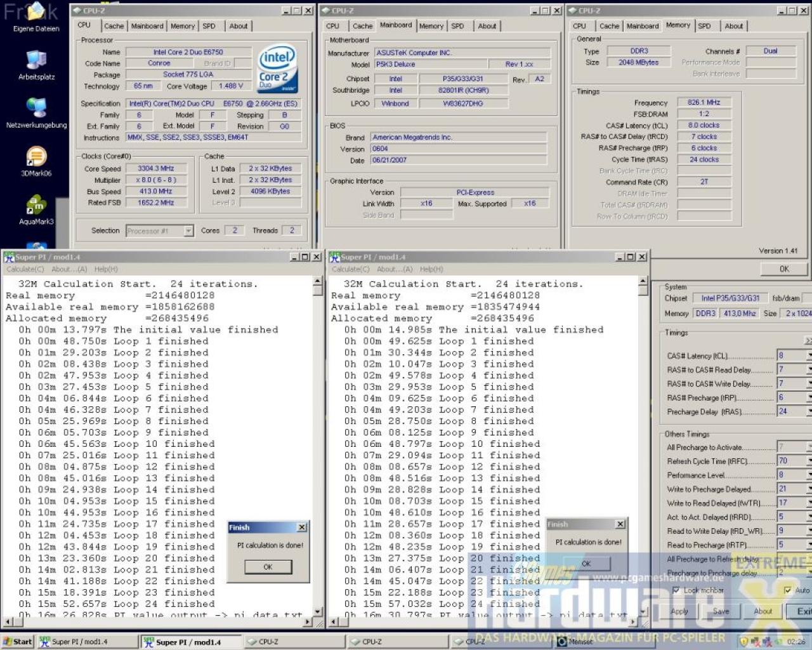Click the left Super PI window's title bar icon

click(x=9, y=257)
